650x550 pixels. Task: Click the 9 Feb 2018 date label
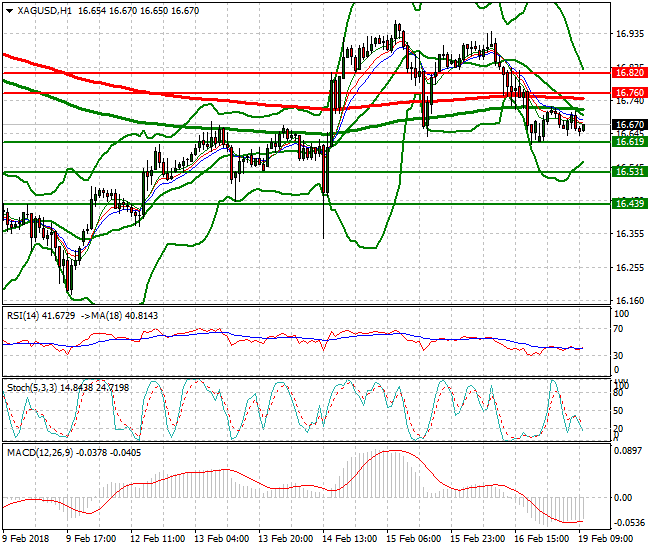coord(25,539)
